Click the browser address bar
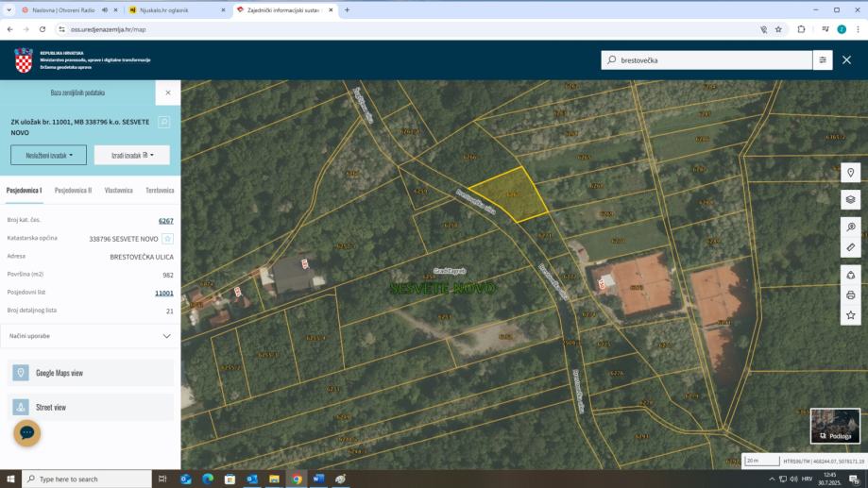Image resolution: width=868 pixels, height=488 pixels. click(x=410, y=29)
